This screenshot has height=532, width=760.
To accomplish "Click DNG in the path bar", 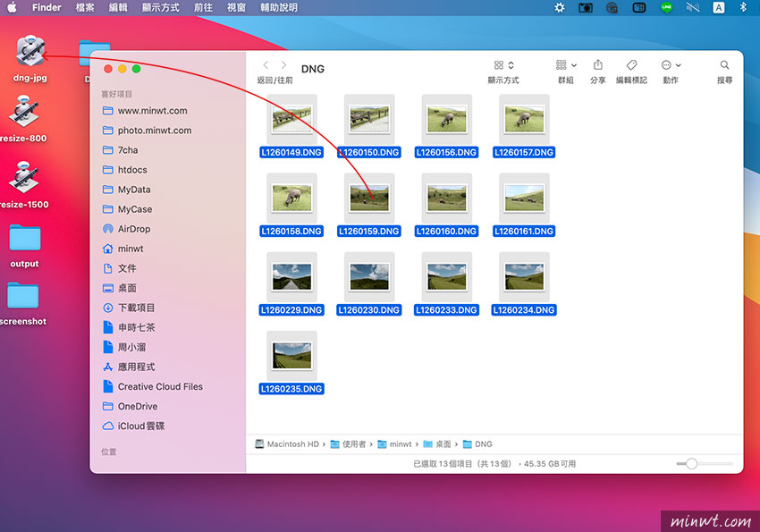I will [x=478, y=443].
